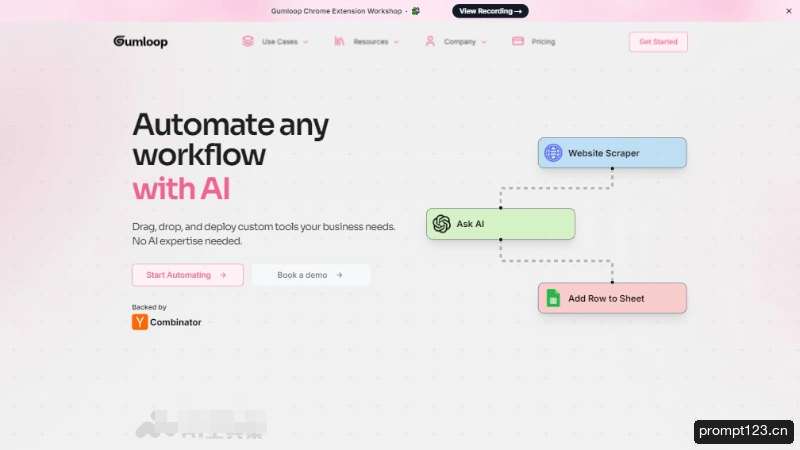Image resolution: width=800 pixels, height=450 pixels.
Task: Click the Gumloop logo
Action: pyautogui.click(x=140, y=41)
